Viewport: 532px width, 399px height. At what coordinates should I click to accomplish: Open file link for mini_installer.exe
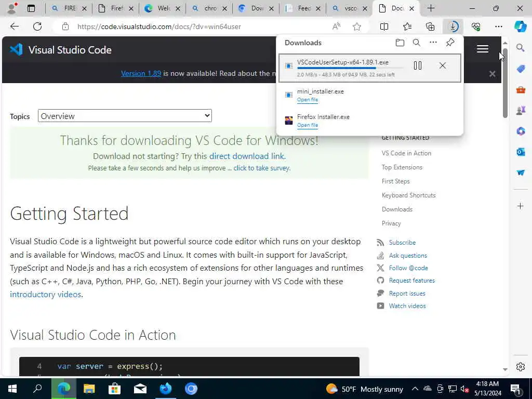308,99
